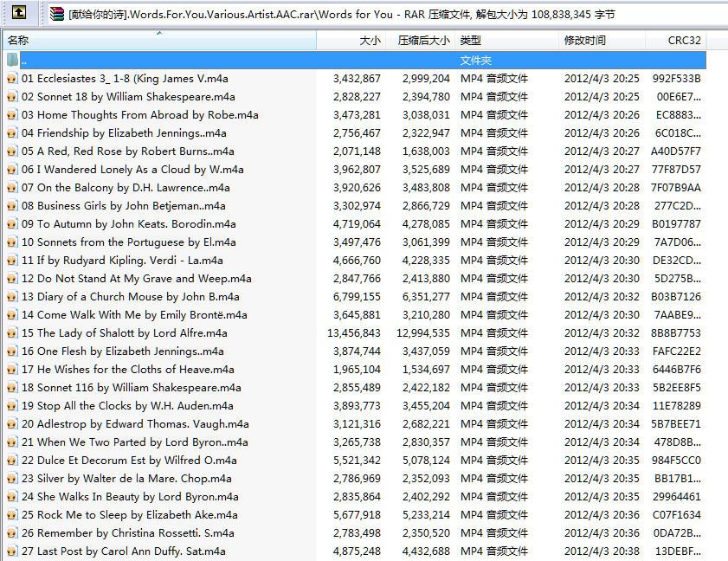Click size value 13,456,843

(x=354, y=333)
